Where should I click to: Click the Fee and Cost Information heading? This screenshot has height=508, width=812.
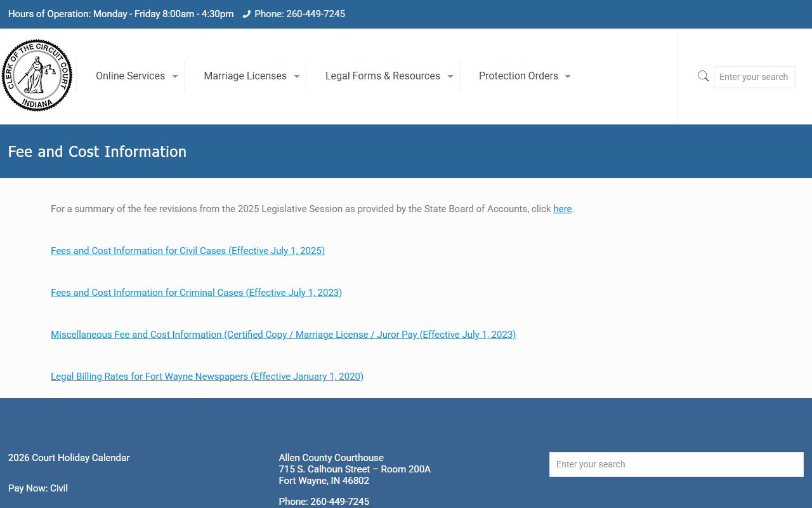[97, 152]
